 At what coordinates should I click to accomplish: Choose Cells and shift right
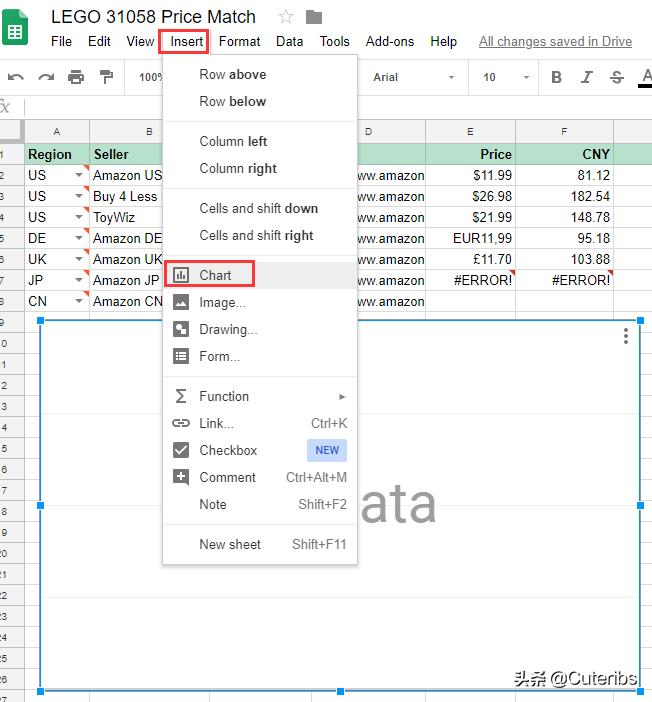pos(260,235)
